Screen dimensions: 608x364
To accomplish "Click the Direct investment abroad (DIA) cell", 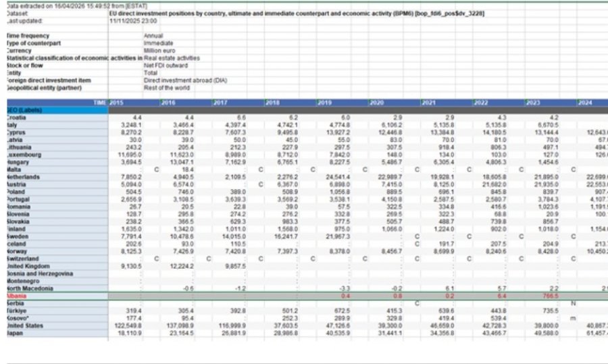I will [x=185, y=80].
